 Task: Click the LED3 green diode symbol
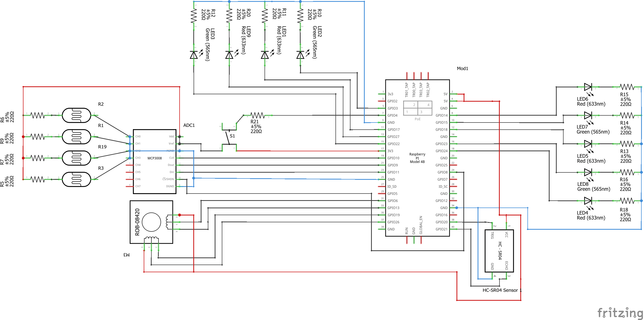(x=194, y=55)
